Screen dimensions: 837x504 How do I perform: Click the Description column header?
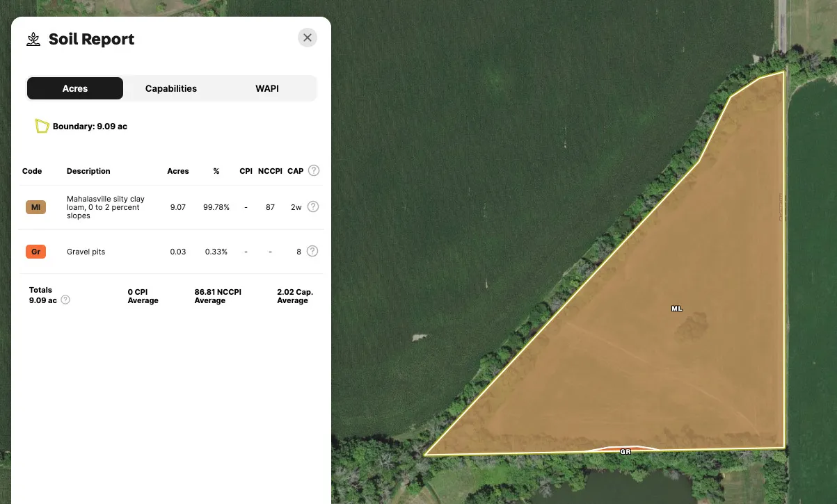tap(88, 171)
